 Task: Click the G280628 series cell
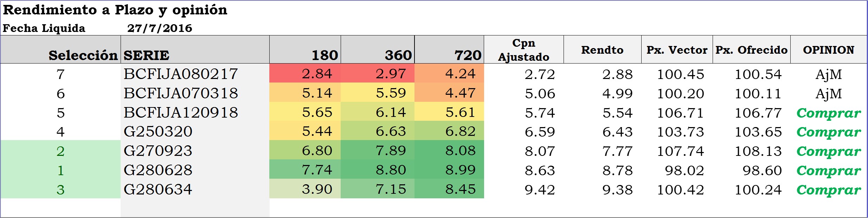pos(158,170)
